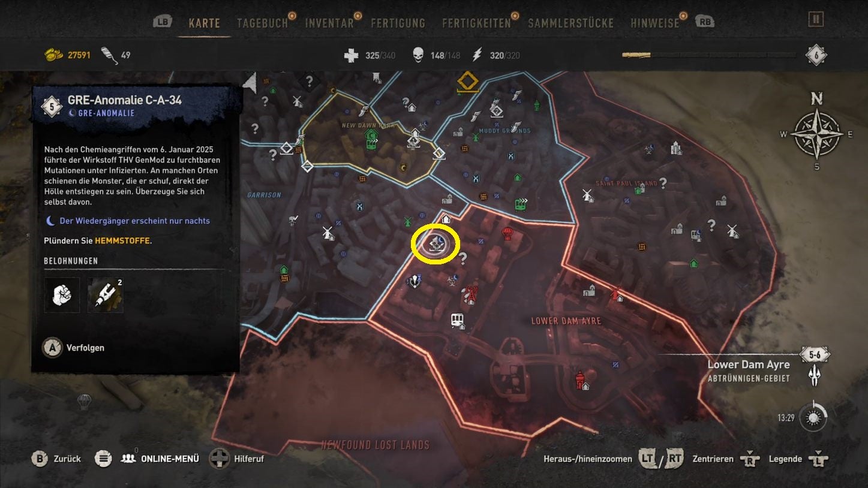
Task: Click the inhibitor syringe reward icon
Action: coord(106,294)
